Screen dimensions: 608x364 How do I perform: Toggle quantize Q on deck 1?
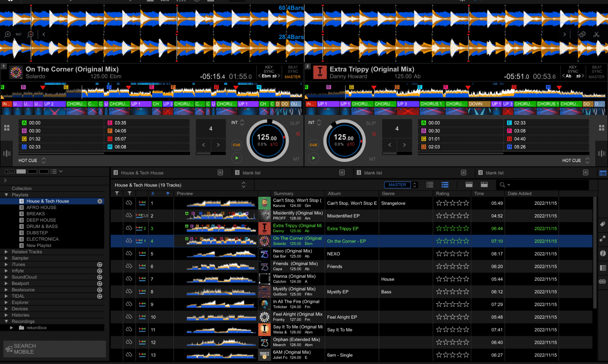298,134
